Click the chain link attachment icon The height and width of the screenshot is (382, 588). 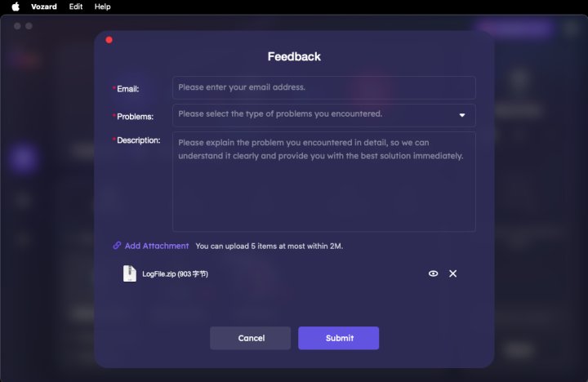pos(117,246)
